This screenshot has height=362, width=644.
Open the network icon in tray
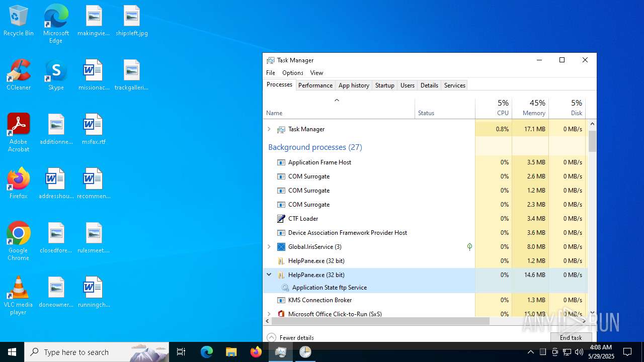tap(567, 352)
